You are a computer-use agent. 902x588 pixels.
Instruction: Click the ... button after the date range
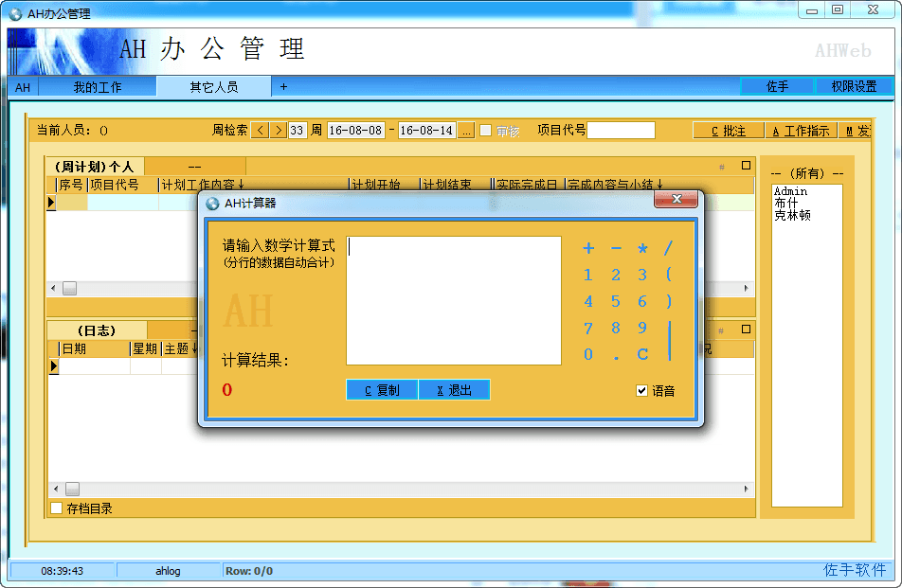(x=466, y=131)
